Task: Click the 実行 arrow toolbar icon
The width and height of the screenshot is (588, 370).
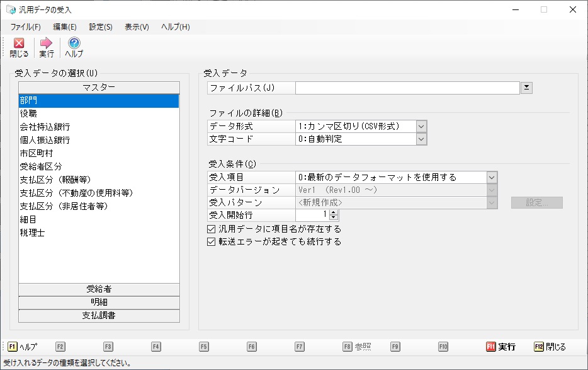Action: [x=46, y=43]
